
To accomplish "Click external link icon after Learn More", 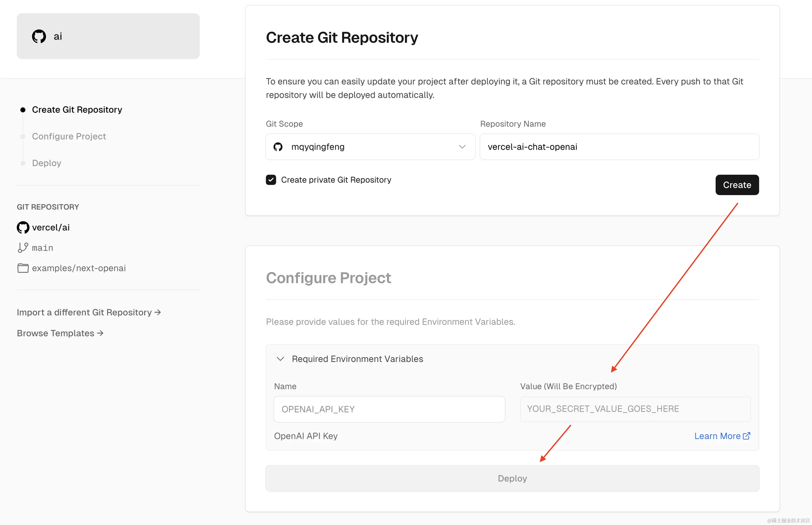I will [x=746, y=436].
